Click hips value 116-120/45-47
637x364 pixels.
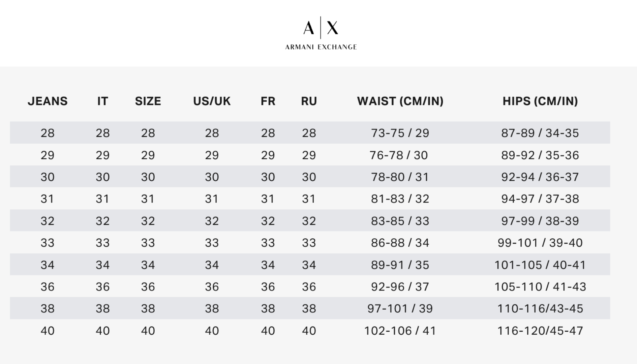[x=540, y=331]
